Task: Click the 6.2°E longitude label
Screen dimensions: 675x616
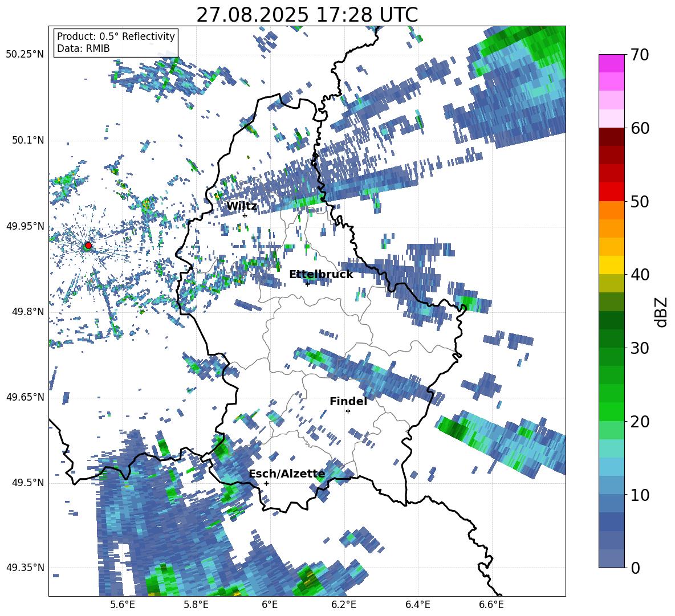Action: pos(344,605)
